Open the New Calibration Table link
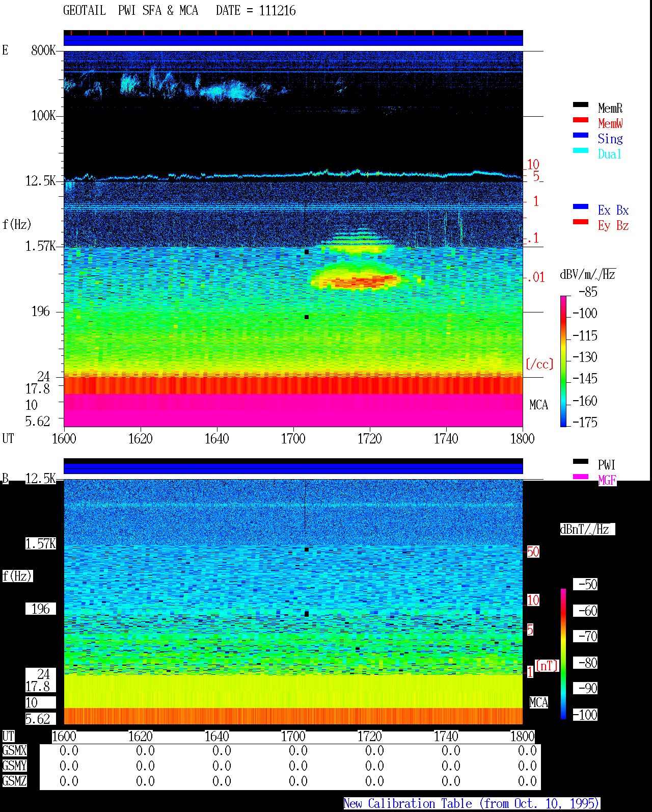 click(472, 803)
